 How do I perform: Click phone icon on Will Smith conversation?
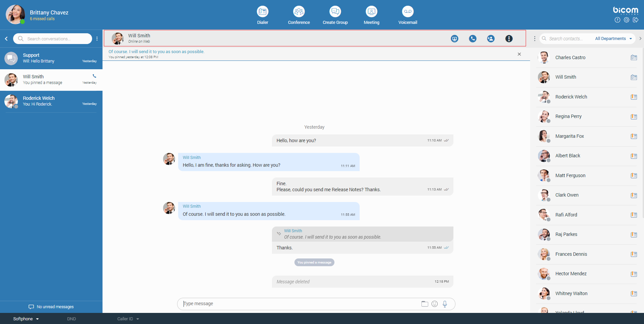[x=94, y=76]
